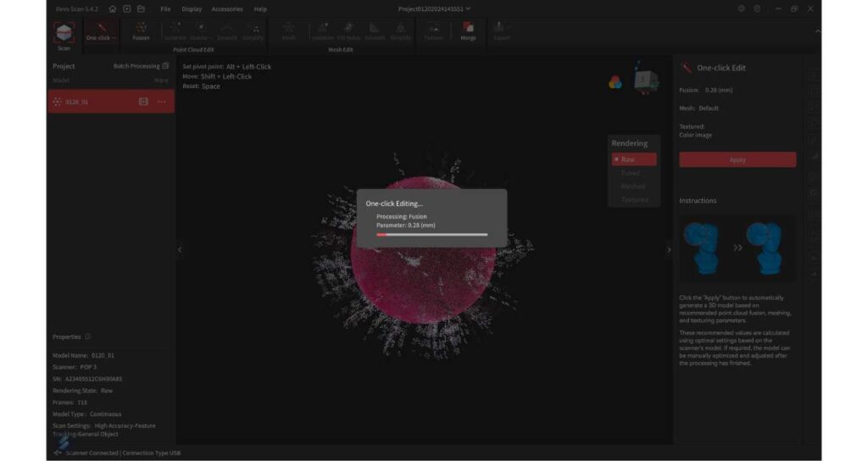Select the One-click edit tool
The image size is (868, 461).
(102, 32)
